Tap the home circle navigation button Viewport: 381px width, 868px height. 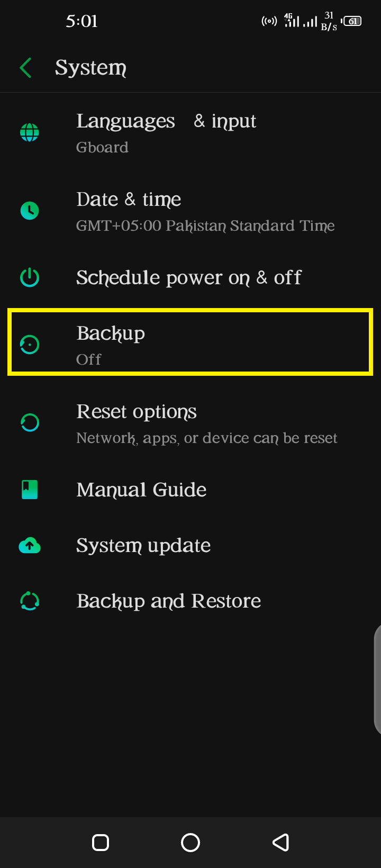coord(190,843)
